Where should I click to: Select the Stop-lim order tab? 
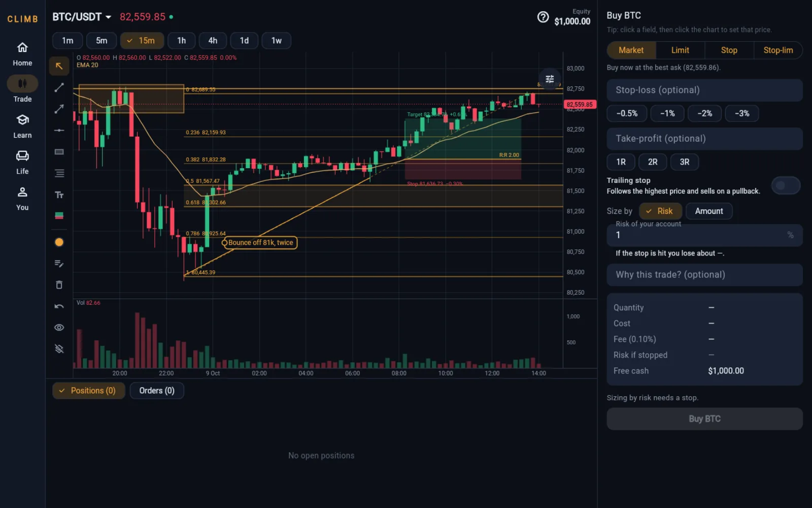[x=778, y=50]
